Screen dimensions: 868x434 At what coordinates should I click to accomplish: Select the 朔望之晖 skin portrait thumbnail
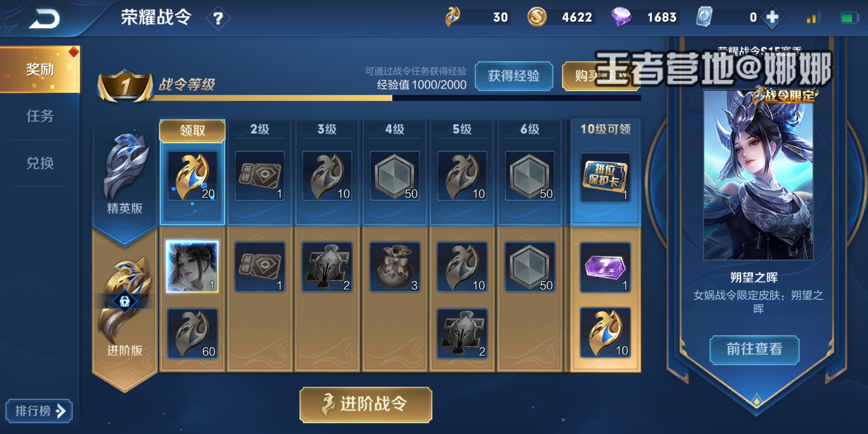pyautogui.click(x=758, y=175)
